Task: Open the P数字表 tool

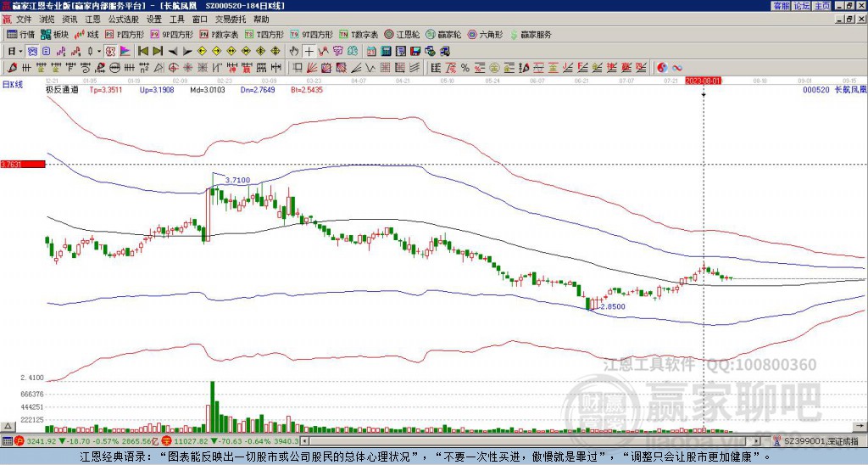Action: tap(219, 34)
